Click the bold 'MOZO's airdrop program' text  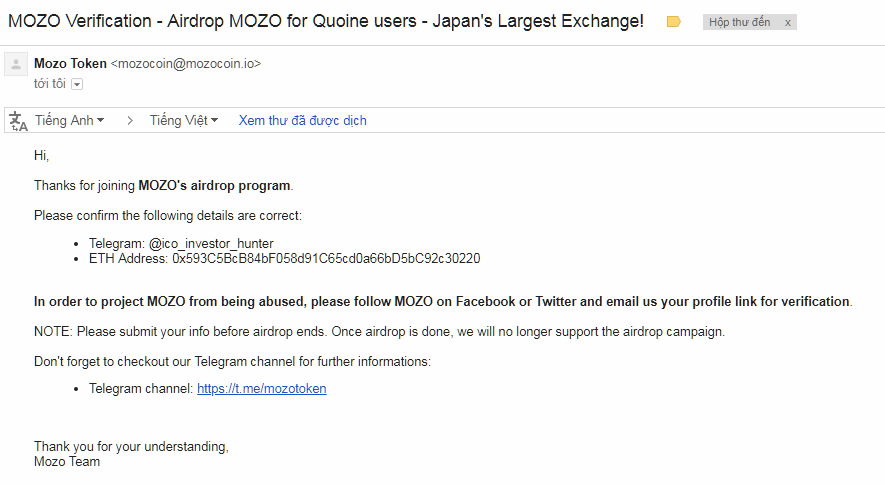[x=214, y=186]
